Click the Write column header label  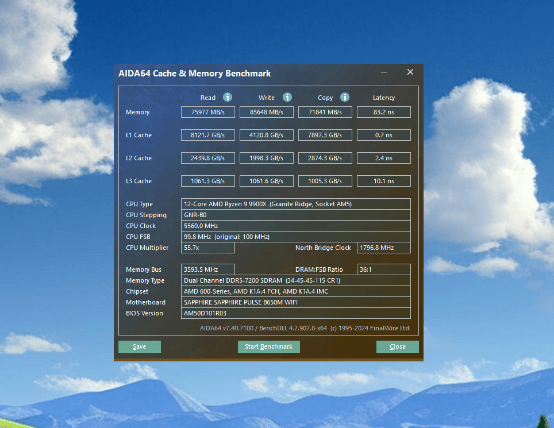click(x=266, y=98)
